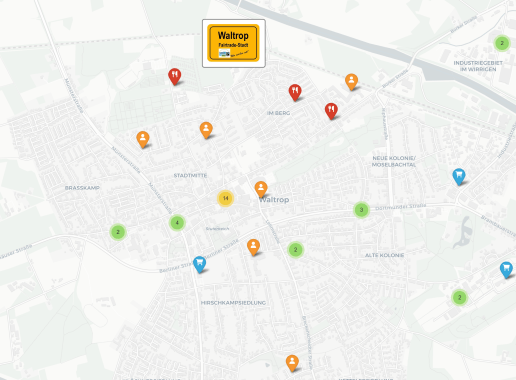Open the yellow cluster marker labeled 14
Screen dimensions: 516x380
(x=226, y=198)
